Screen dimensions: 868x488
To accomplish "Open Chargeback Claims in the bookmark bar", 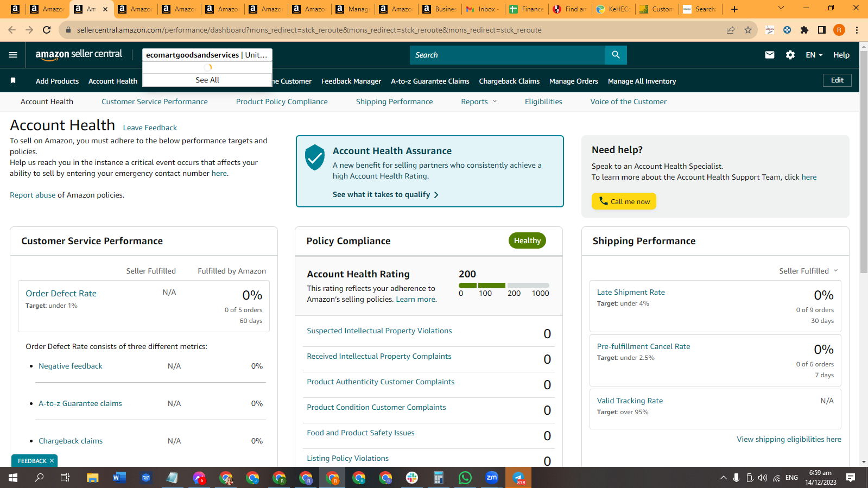I will [509, 81].
